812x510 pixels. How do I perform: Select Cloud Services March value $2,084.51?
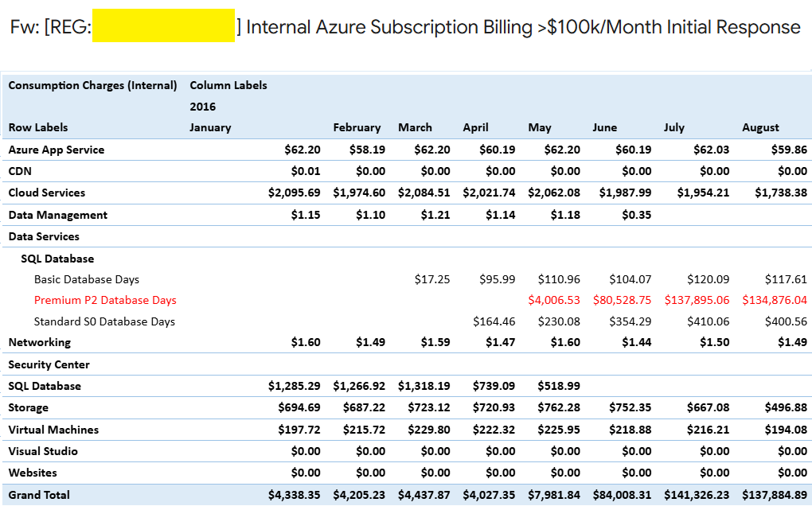pos(424,193)
